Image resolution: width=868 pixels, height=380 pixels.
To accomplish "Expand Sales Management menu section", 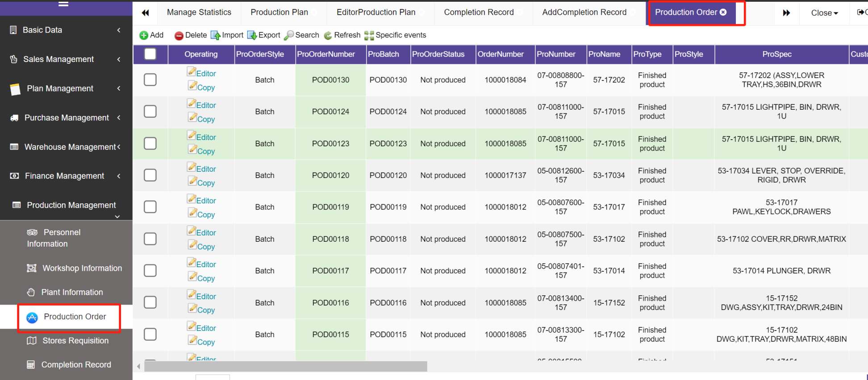I will click(x=66, y=59).
